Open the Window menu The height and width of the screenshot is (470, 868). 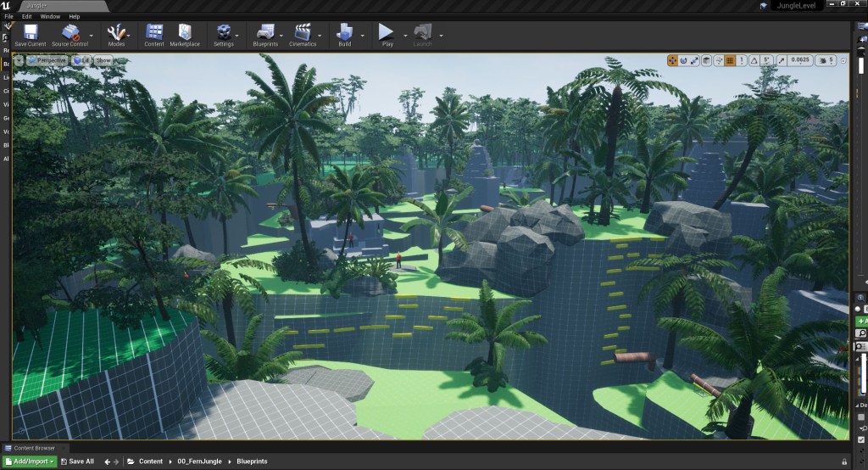50,16
